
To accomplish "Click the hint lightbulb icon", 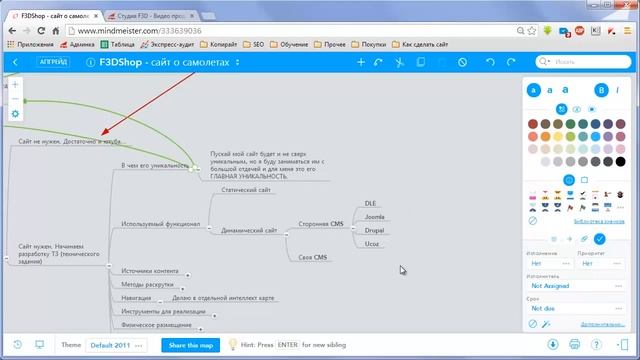I will [233, 345].
